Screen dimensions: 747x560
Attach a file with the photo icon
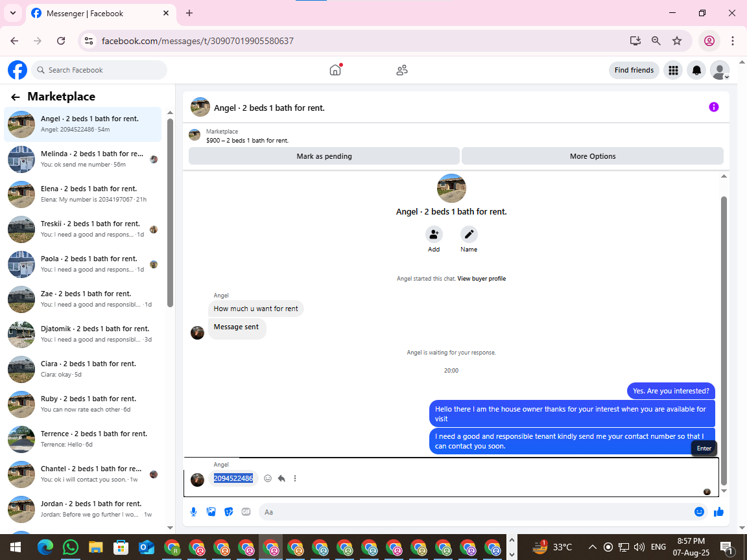coord(211,512)
